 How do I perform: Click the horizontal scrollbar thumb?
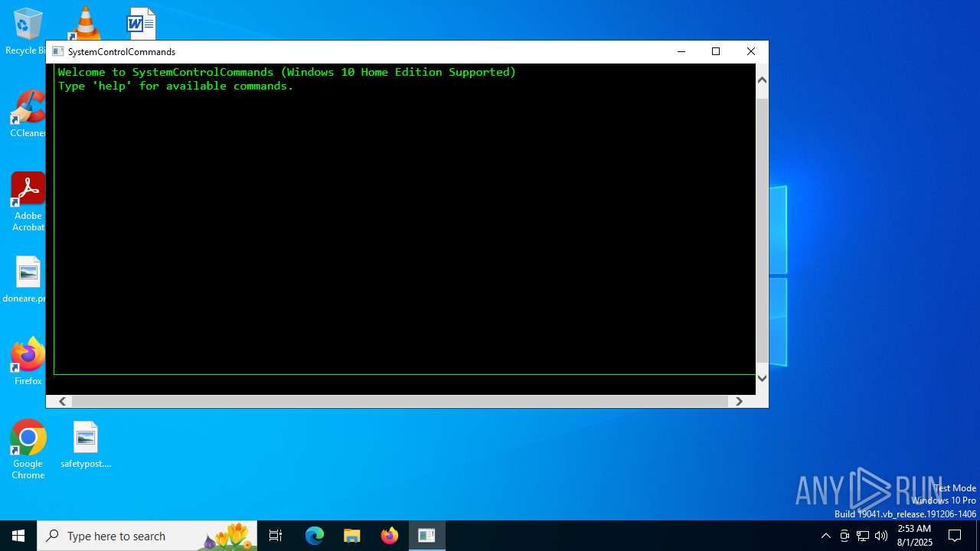pos(399,401)
